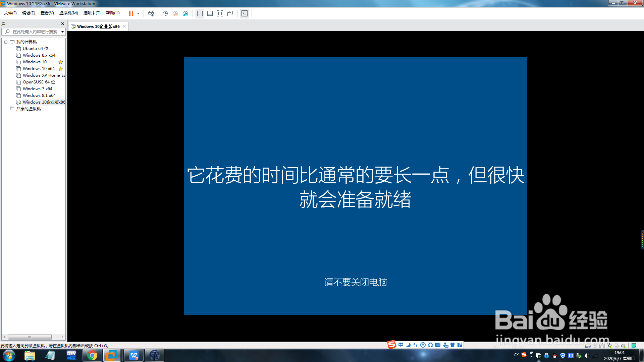
Task: Open the 查看(V) menu
Action: pyautogui.click(x=47, y=13)
